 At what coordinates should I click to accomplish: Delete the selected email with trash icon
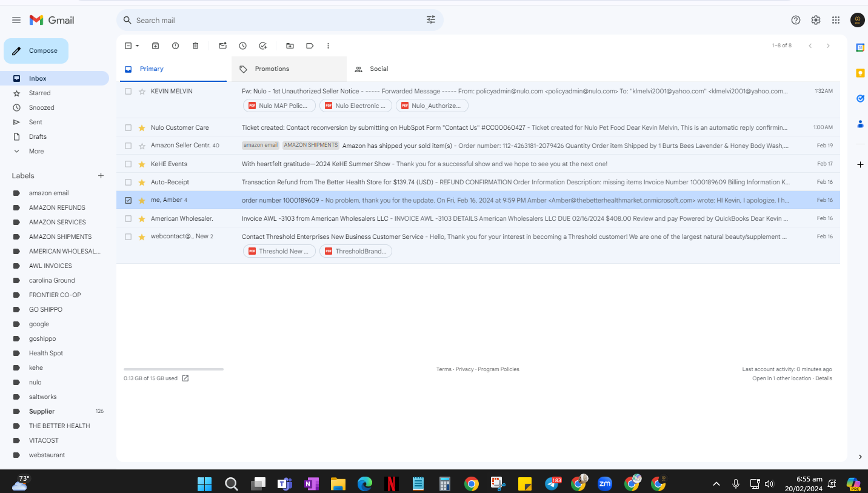195,45
